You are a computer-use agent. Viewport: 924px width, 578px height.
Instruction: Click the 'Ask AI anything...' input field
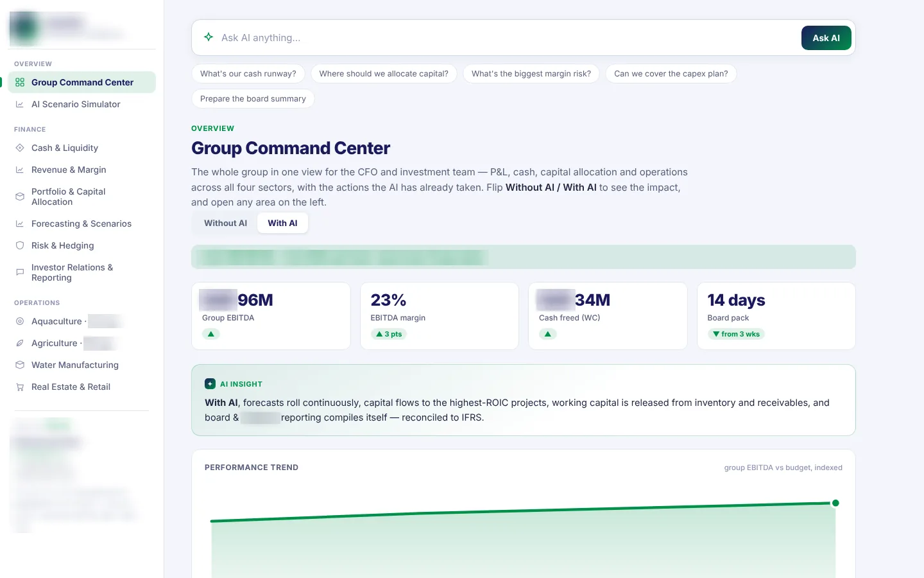click(507, 38)
